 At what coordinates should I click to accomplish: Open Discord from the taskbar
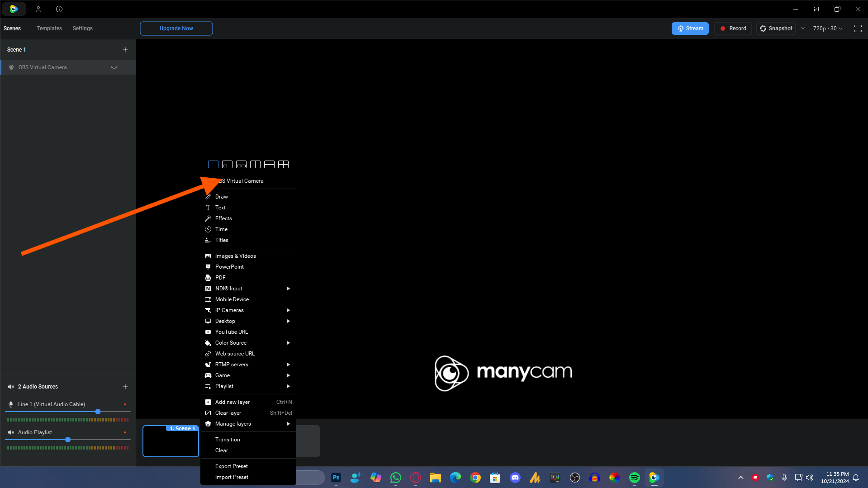click(515, 478)
